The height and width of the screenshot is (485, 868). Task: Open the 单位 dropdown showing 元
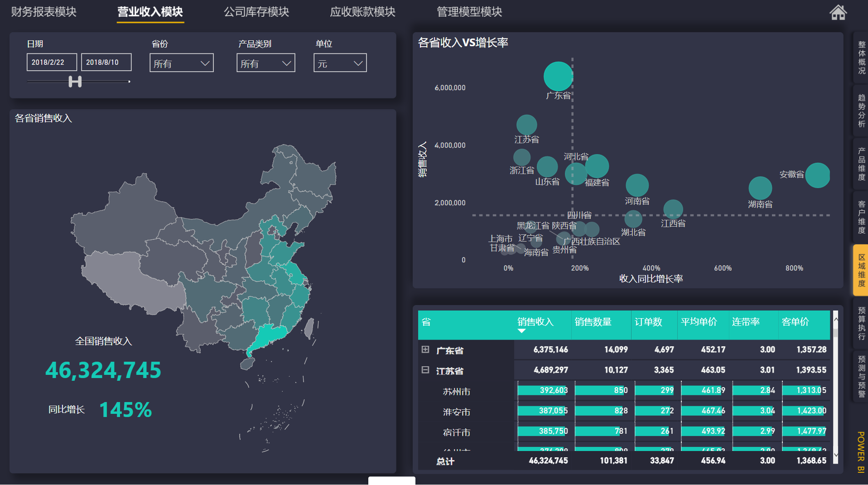point(340,63)
